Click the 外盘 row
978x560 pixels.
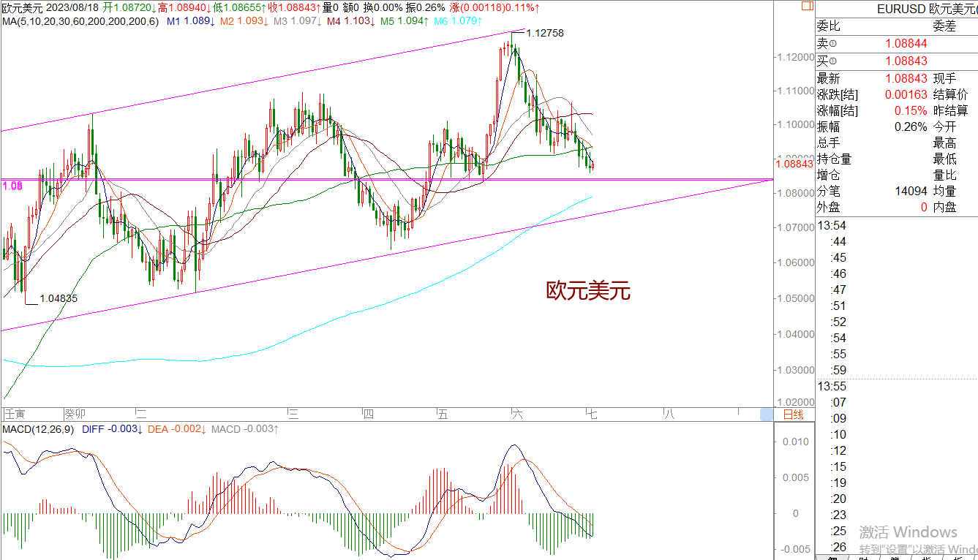pyautogui.click(x=897, y=207)
